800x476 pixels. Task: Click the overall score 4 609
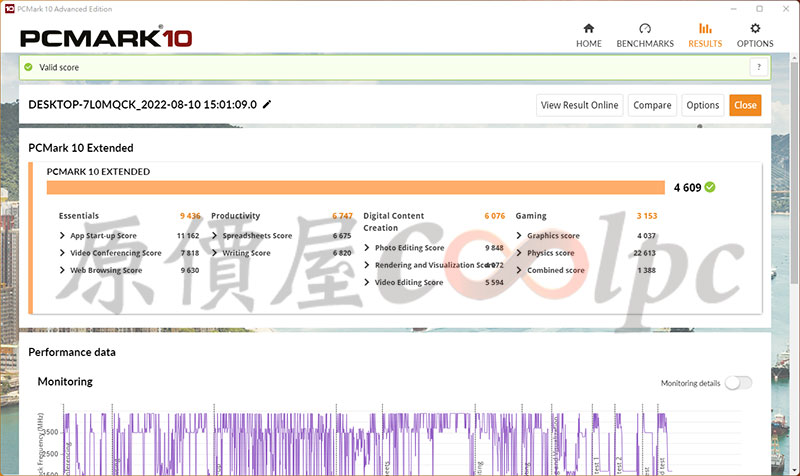pyautogui.click(x=687, y=188)
